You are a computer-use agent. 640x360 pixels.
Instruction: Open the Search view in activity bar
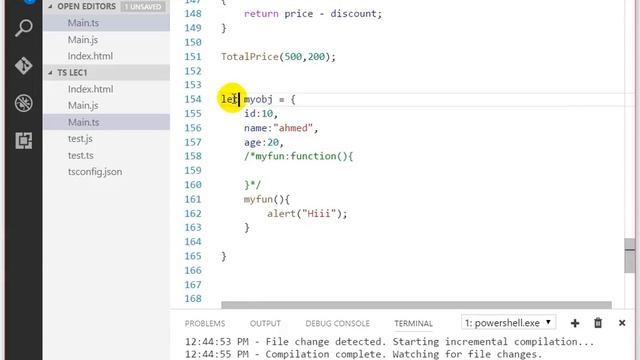pos(23,28)
